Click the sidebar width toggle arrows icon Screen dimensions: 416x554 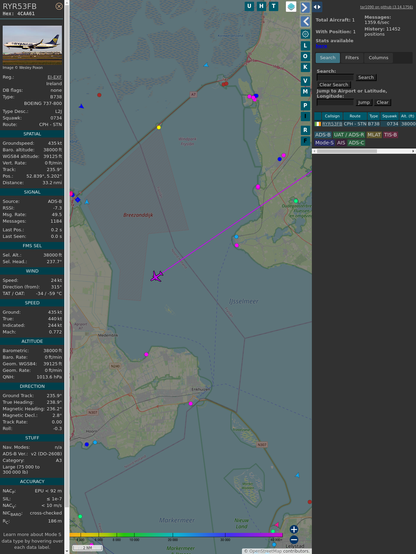click(x=317, y=7)
